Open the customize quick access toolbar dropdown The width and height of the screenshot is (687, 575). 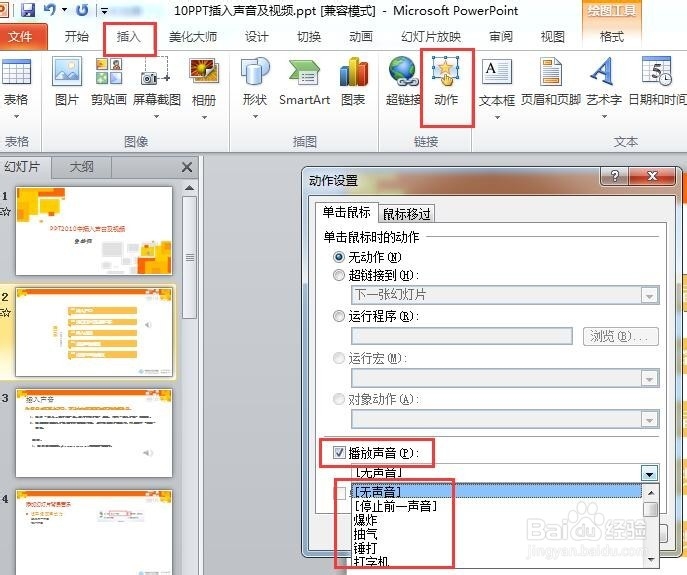pos(104,11)
